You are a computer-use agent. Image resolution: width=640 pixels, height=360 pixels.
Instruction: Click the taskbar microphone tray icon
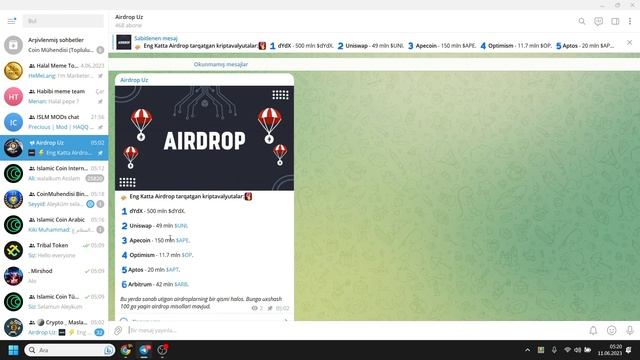point(554,350)
